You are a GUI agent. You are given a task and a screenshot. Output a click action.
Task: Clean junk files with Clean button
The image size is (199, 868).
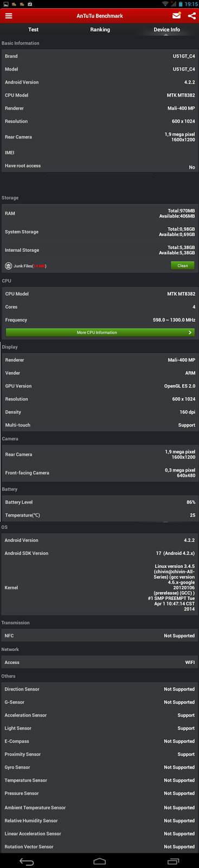pos(183,266)
